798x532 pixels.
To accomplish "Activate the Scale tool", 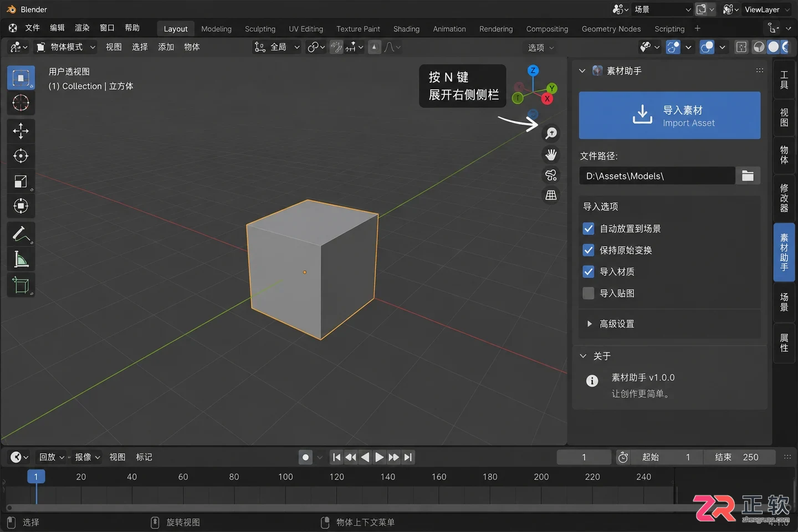I will [21, 181].
